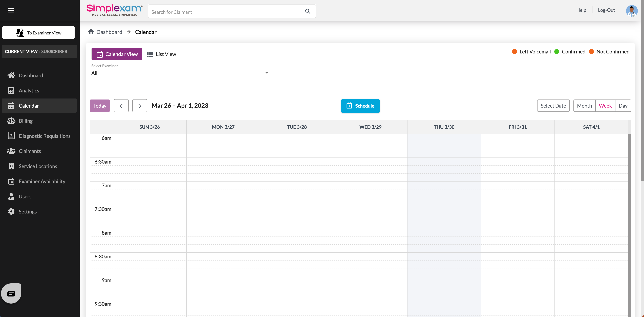The width and height of the screenshot is (644, 317).
Task: Click the search magnifier icon
Action: click(x=308, y=11)
